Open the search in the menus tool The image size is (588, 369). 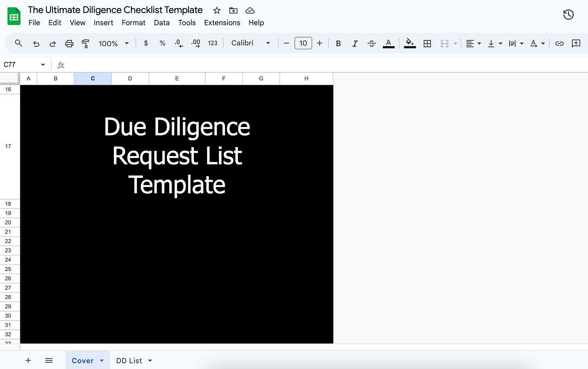pos(18,43)
